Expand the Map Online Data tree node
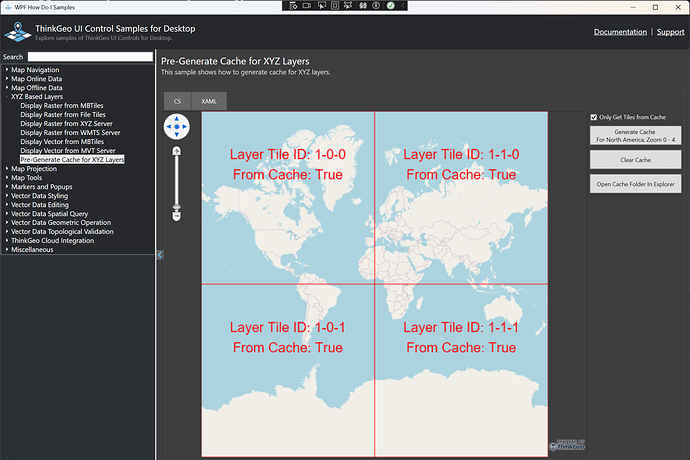Viewport: 690px width, 460px height. click(x=7, y=78)
